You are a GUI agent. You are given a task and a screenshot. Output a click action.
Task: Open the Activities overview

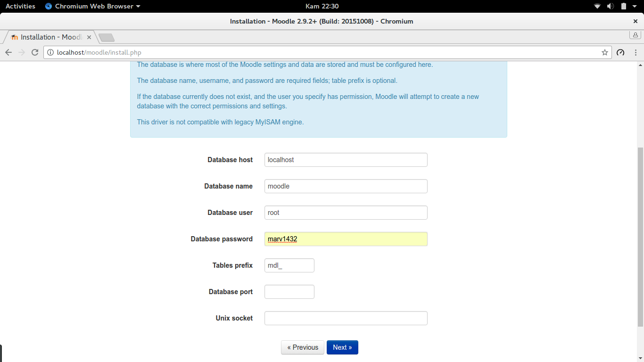tap(20, 6)
